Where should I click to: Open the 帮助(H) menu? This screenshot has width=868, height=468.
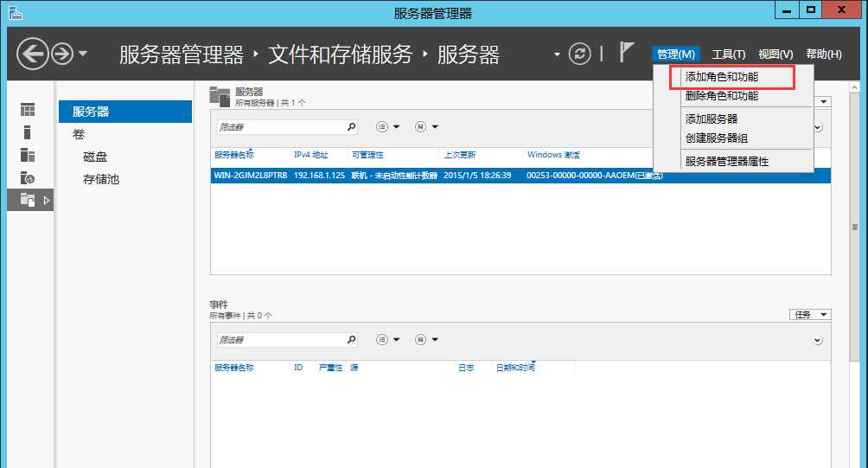(x=824, y=54)
